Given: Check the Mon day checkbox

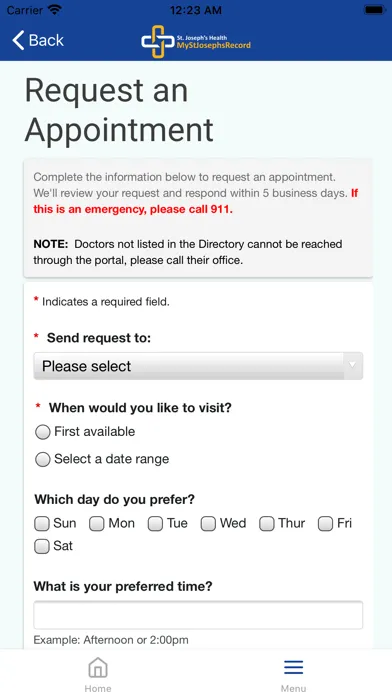Looking at the screenshot, I should pos(96,524).
